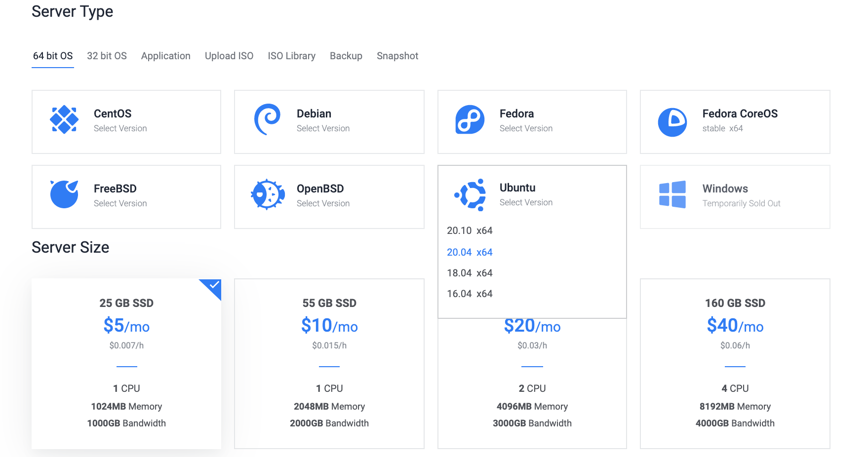Viewport: 868px width, 457px height.
Task: Click the $0.06/h hourly price text
Action: coord(735,345)
